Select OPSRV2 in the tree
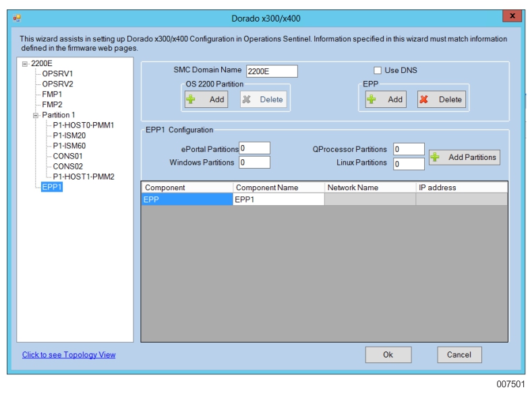The width and height of the screenshot is (532, 394). 57,84
